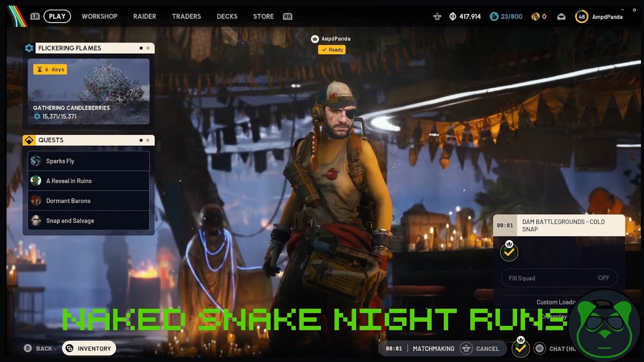Cancel matchmaking
The image size is (644, 362).
488,348
